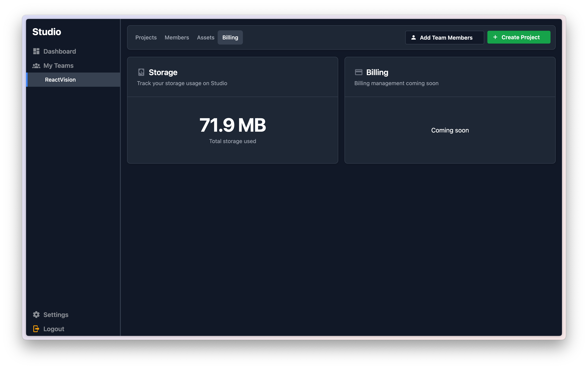The height and width of the screenshot is (369, 588).
Task: Click 'Billing management coming soon' subtitle
Action: [396, 83]
